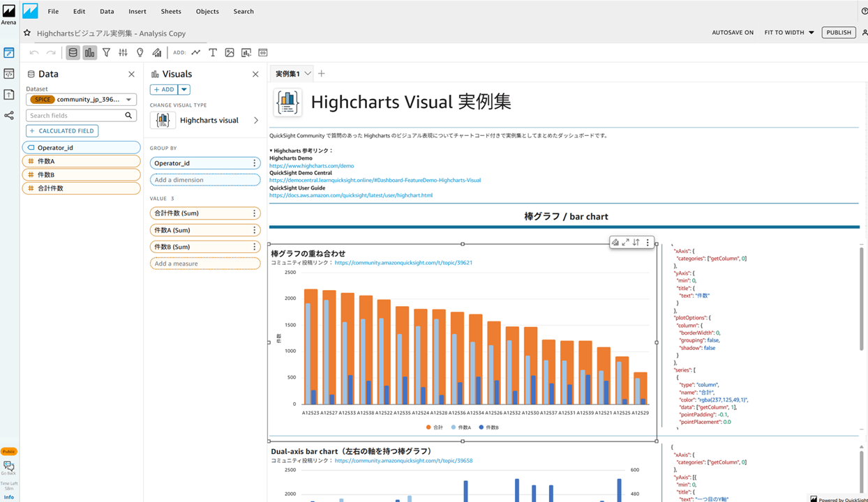Viewport: 868px width, 502px height.
Task: Open the Filter pane funnel icon
Action: pos(106,52)
